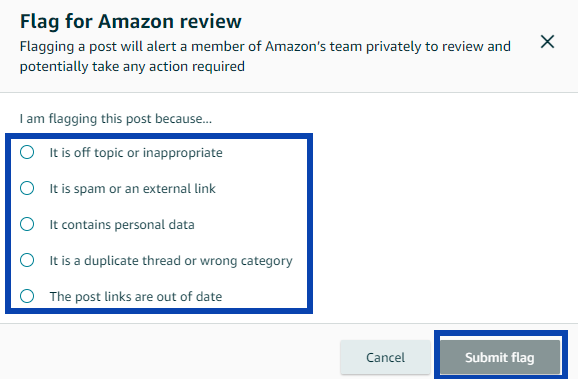Click the Cancel button
578x379 pixels.
pyautogui.click(x=385, y=357)
